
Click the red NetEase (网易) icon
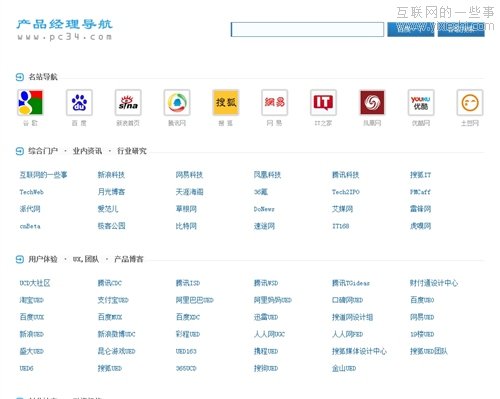point(275,102)
